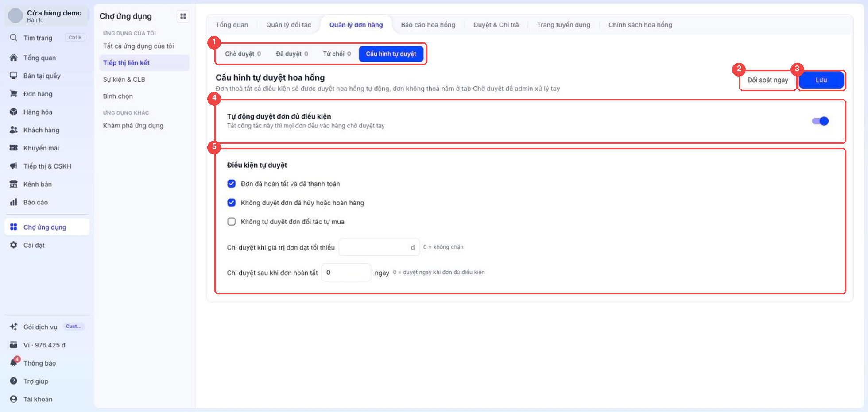Select the Từ chối sub-tab
This screenshot has height=412, width=868.
337,54
